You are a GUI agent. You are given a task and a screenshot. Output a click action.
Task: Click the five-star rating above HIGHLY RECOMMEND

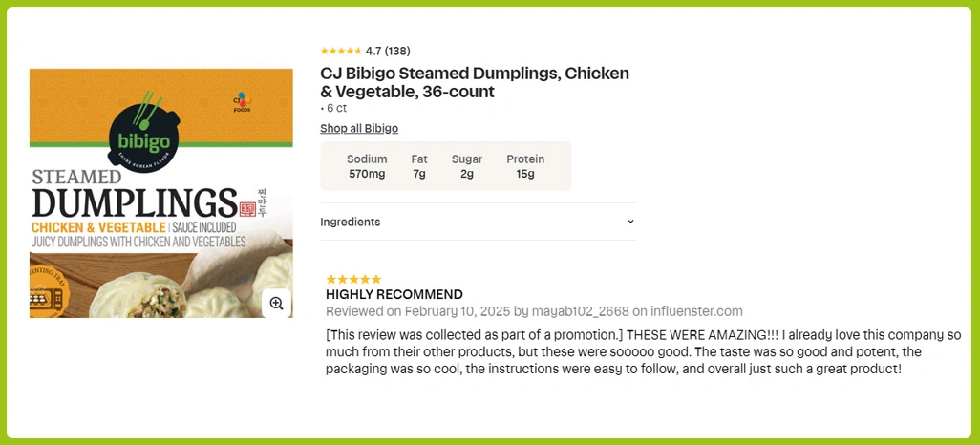coord(353,279)
